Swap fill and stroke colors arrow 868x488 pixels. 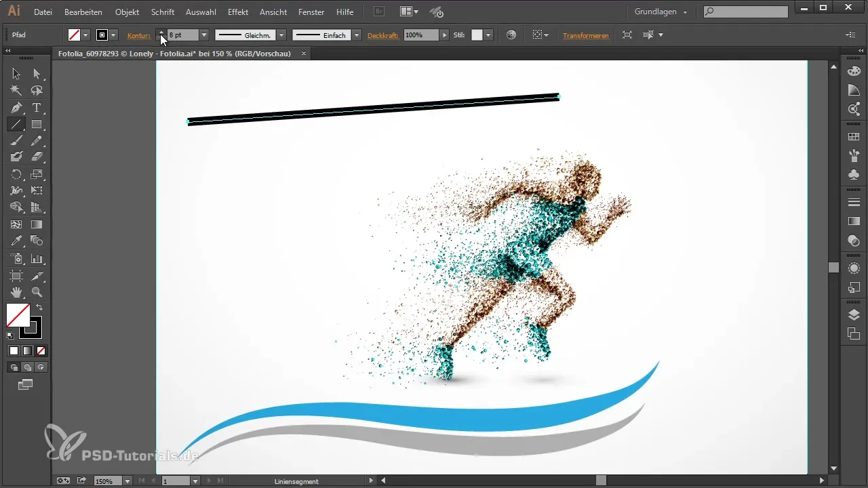pyautogui.click(x=39, y=308)
